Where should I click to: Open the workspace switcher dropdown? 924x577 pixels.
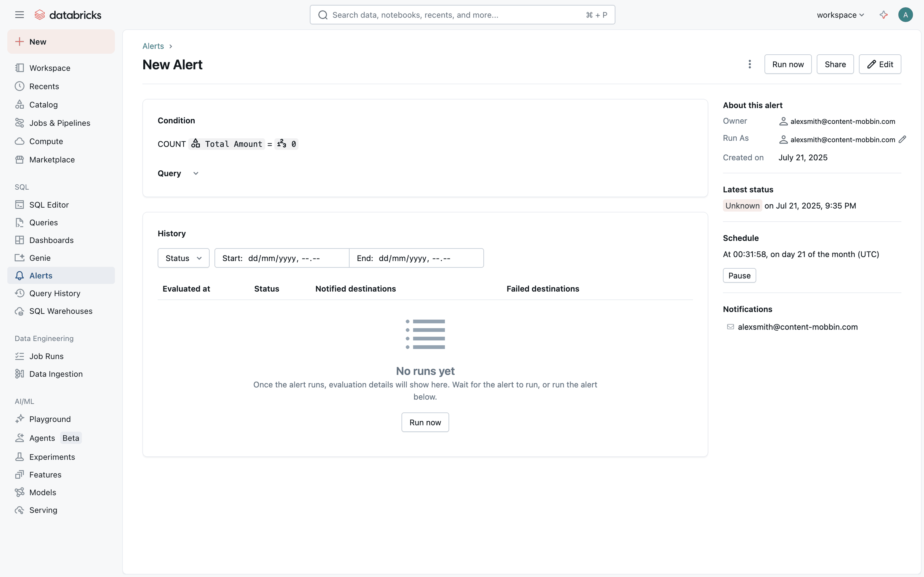coord(840,15)
